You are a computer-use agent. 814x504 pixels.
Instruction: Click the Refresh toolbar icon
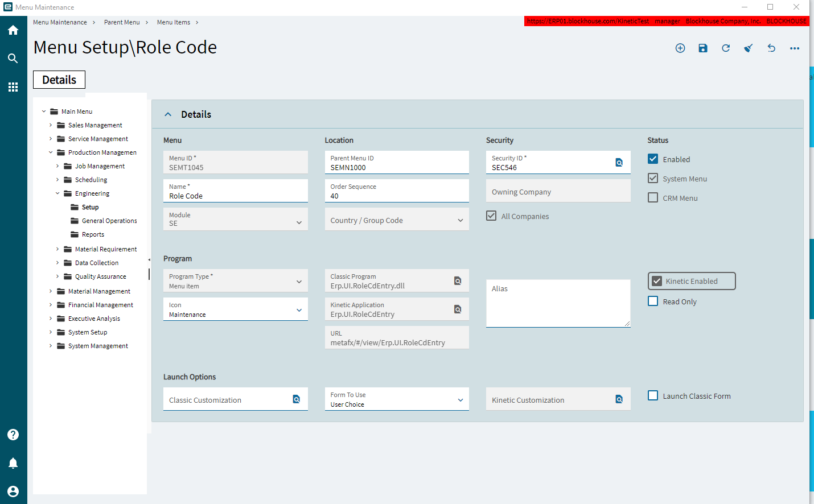726,48
